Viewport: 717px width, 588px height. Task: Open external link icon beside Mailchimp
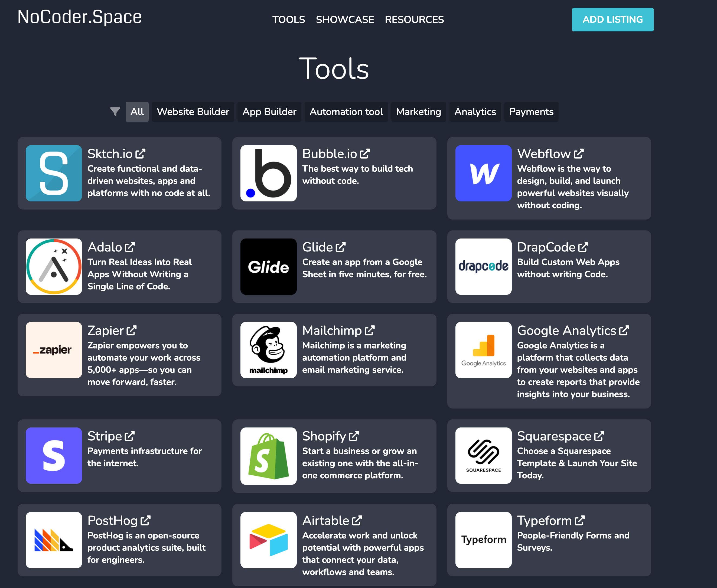(x=370, y=330)
